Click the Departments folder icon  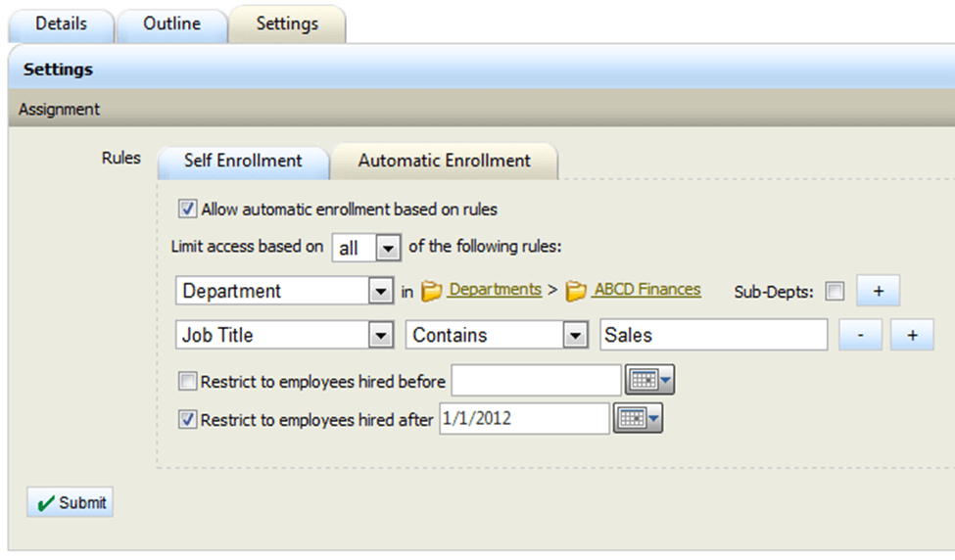click(431, 291)
